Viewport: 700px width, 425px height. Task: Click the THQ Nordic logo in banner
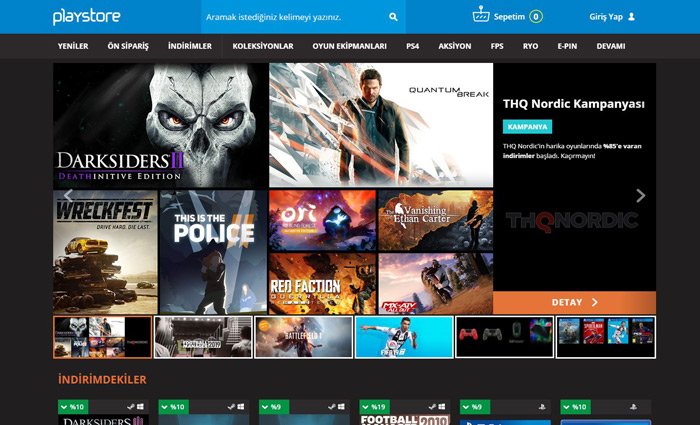tap(572, 221)
